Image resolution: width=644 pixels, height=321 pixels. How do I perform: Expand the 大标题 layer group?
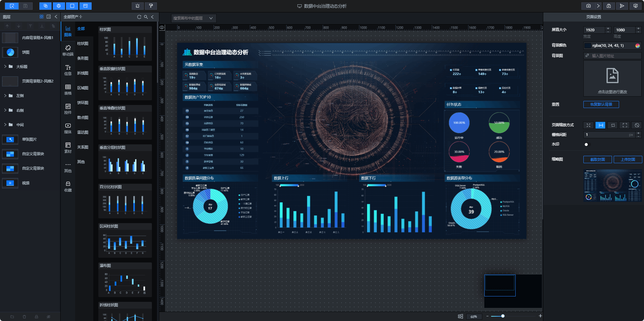tap(5, 67)
